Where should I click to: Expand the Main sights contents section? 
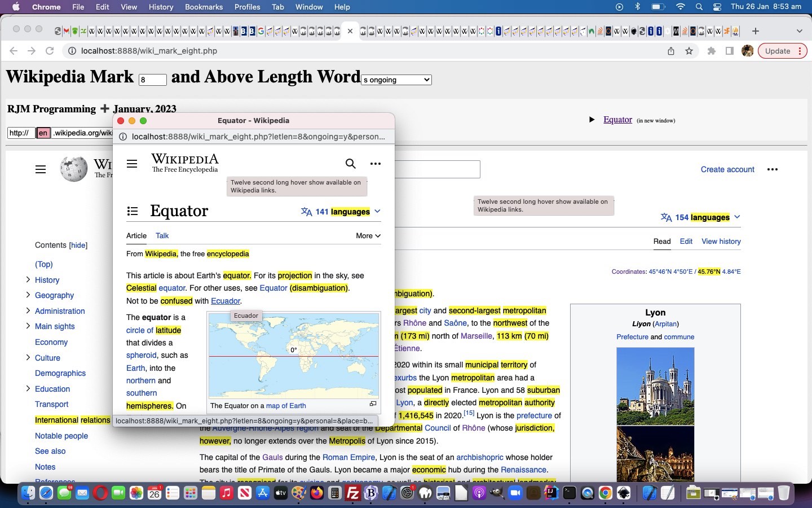28,326
